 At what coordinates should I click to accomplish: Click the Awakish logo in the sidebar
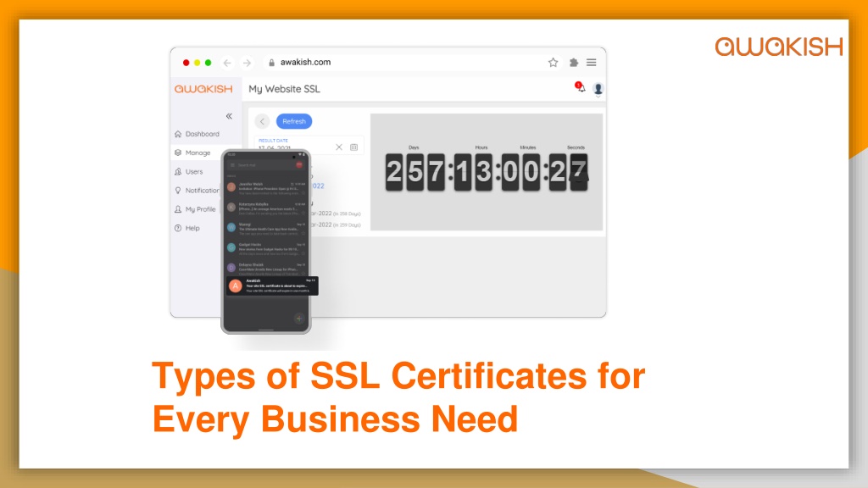[x=203, y=89]
